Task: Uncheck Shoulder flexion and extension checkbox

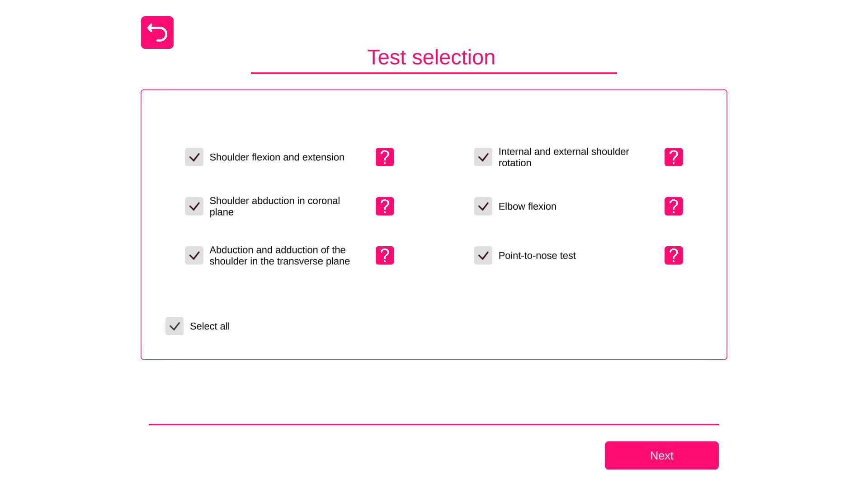Action: click(194, 157)
